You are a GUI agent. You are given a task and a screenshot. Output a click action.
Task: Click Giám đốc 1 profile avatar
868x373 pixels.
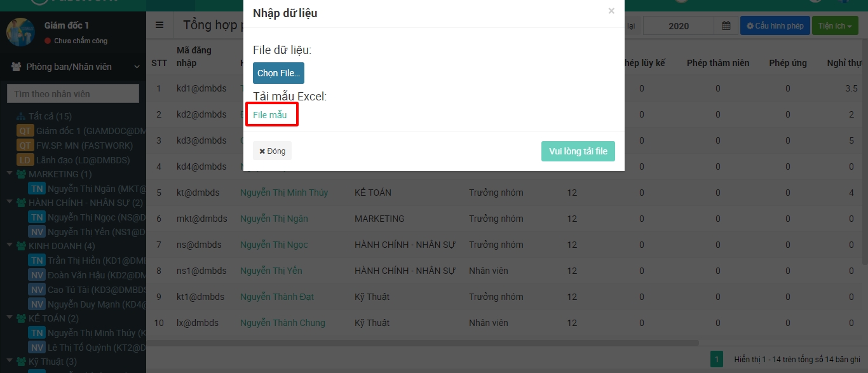tap(20, 32)
